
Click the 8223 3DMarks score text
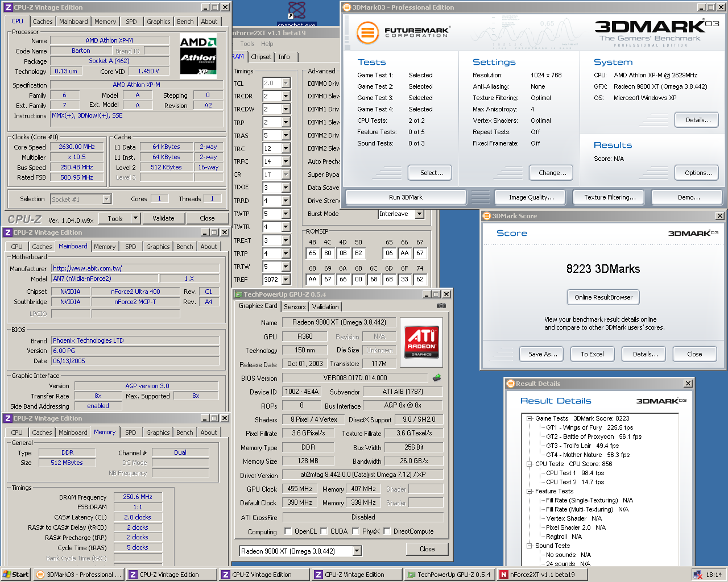pyautogui.click(x=603, y=269)
